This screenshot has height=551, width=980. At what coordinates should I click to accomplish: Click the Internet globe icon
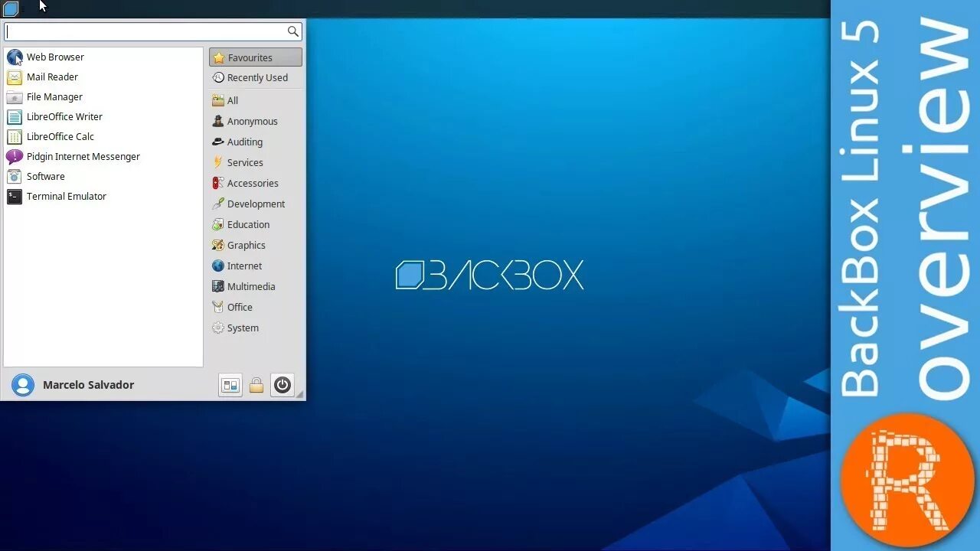coord(218,266)
